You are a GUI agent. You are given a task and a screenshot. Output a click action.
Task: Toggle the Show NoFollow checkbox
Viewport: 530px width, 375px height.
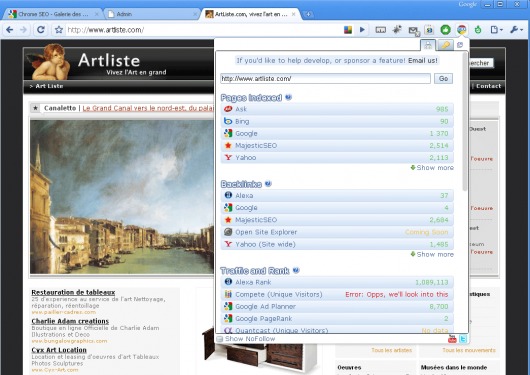click(x=220, y=339)
